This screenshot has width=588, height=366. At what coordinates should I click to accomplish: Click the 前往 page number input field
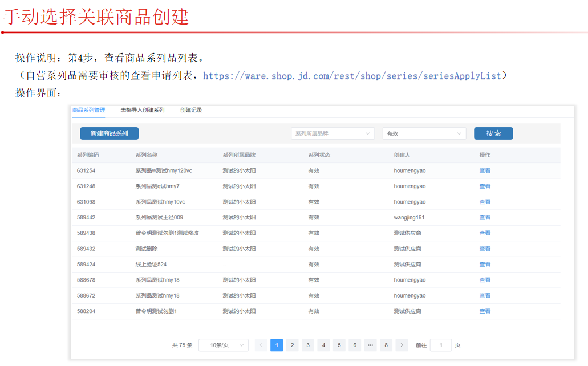(440, 345)
